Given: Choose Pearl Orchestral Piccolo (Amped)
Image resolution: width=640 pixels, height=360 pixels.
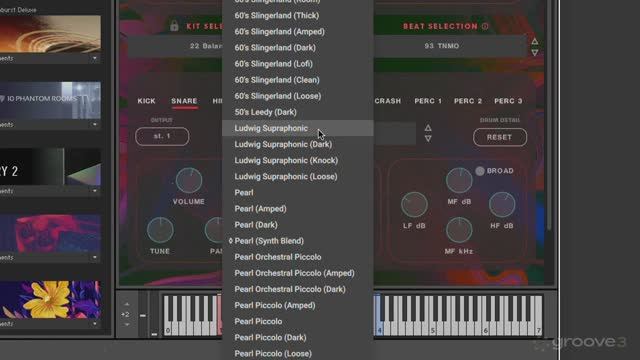Looking at the screenshot, I should [298, 273].
